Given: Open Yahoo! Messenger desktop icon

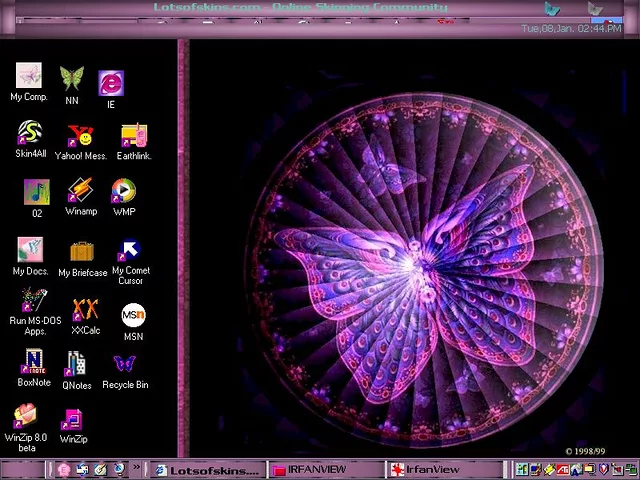Looking at the screenshot, I should coord(80,136).
